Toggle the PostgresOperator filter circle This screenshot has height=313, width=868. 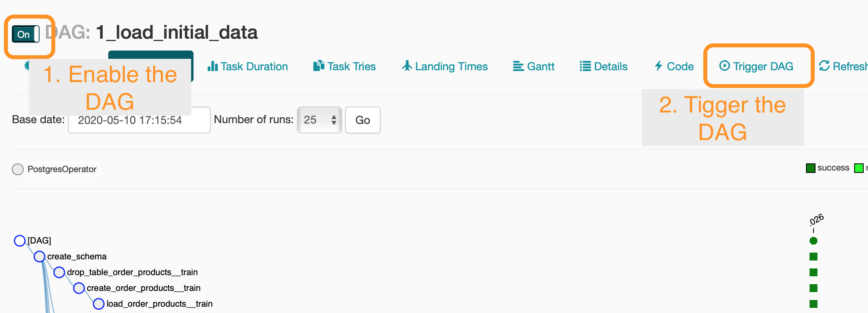tap(18, 169)
